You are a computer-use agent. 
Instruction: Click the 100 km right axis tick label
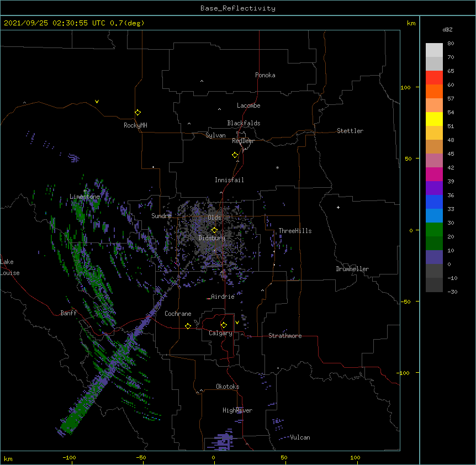click(405, 87)
